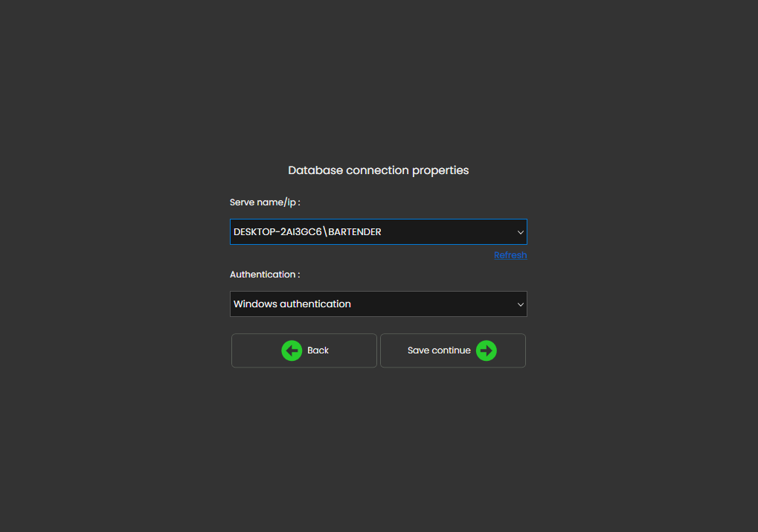Click the "Save continue" button text

point(439,350)
